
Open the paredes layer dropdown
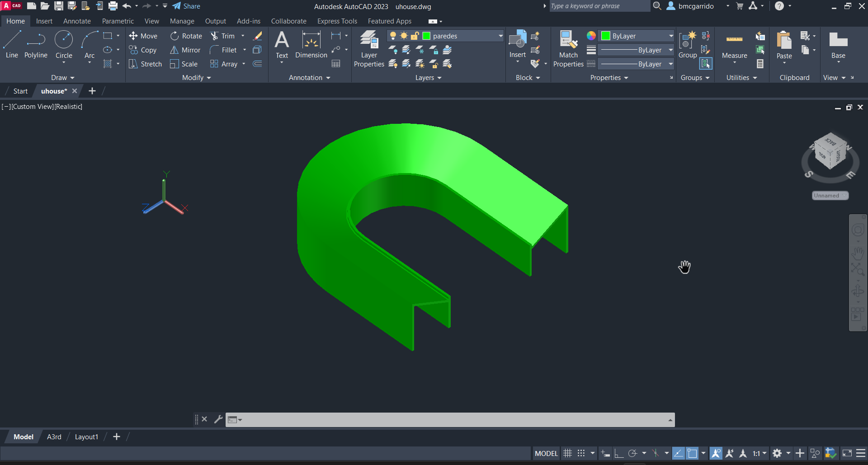point(500,36)
